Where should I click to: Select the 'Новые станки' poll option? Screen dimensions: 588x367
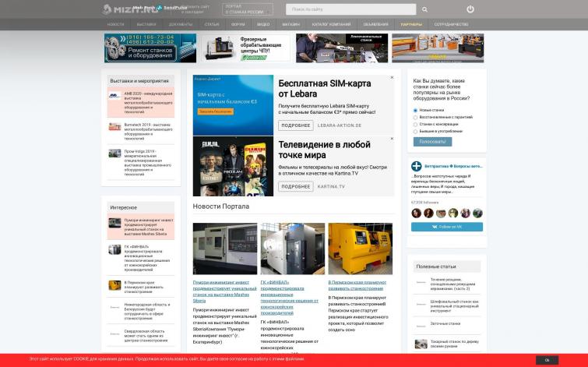click(415, 111)
